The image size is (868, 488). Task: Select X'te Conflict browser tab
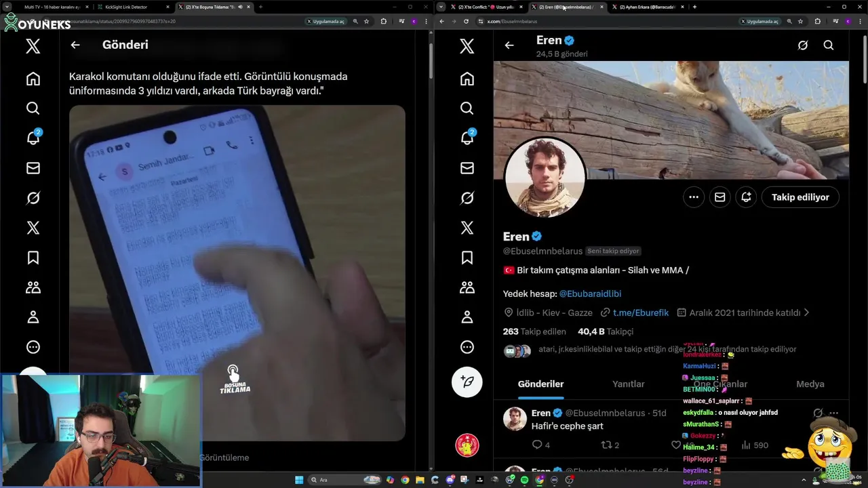tap(487, 7)
